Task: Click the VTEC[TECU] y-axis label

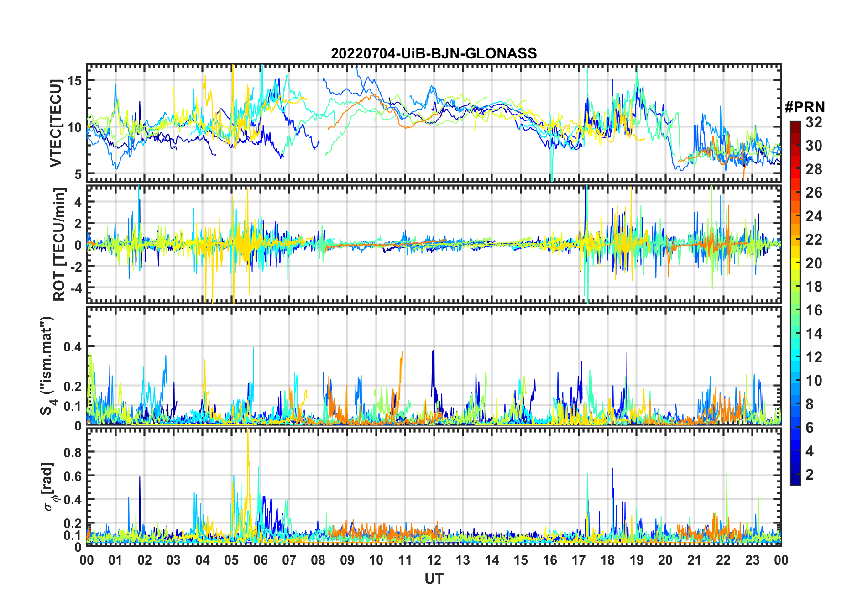Action: [56, 123]
